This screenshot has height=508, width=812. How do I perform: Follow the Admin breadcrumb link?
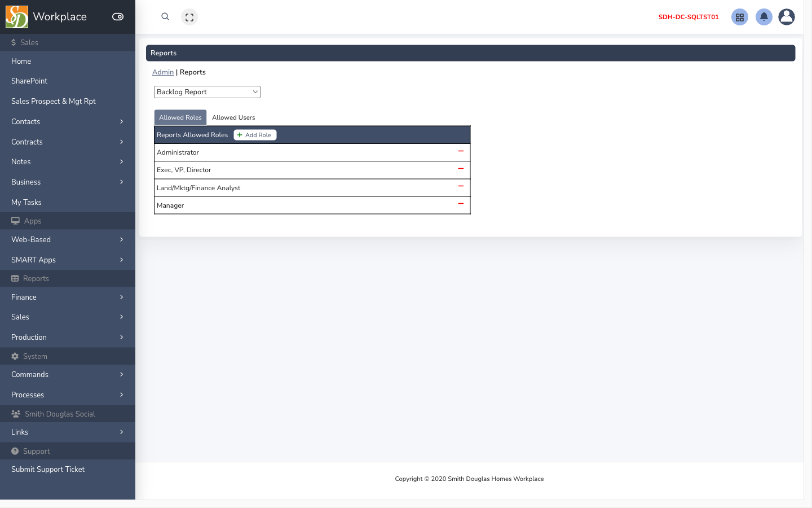click(163, 72)
